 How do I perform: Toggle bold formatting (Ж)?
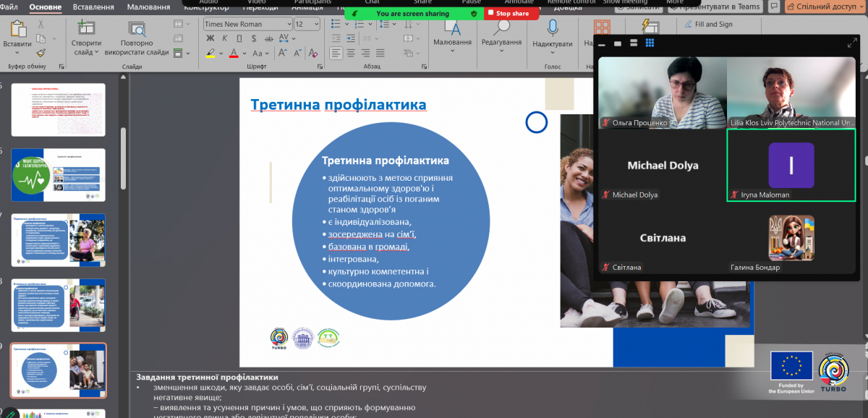pos(210,39)
